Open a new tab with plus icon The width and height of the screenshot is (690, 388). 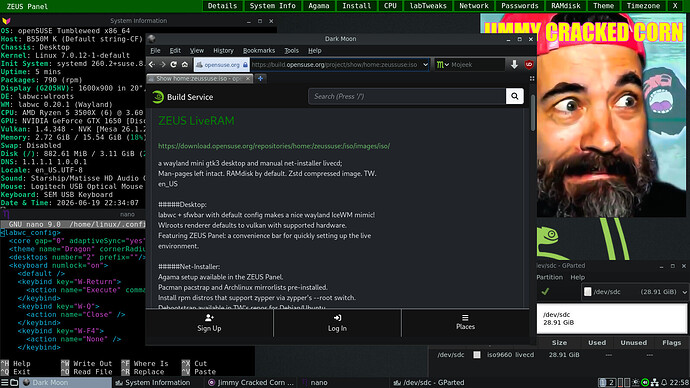point(261,78)
